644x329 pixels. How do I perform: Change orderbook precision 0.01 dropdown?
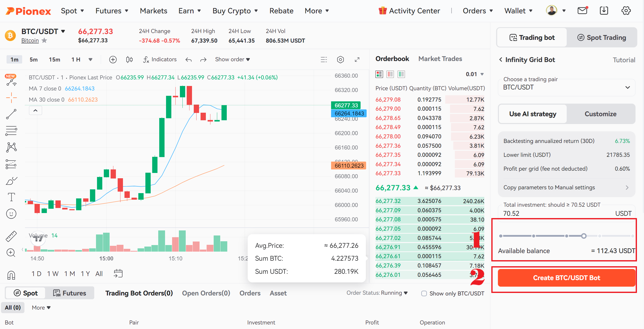[475, 74]
